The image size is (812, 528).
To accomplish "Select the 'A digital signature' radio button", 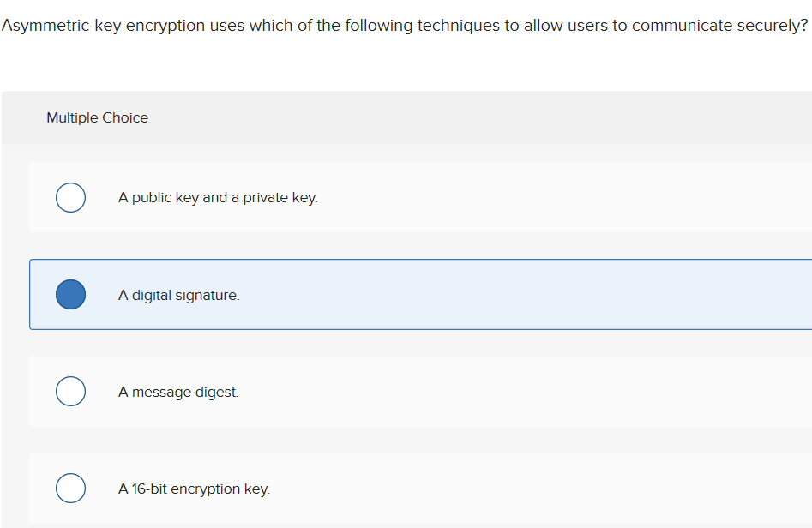I will pos(70,294).
